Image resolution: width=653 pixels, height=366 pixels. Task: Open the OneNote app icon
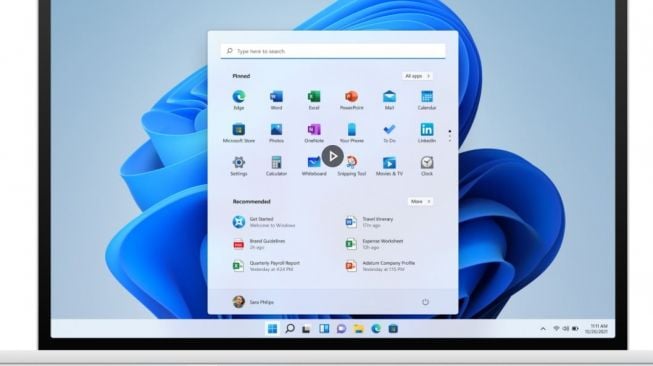point(314,133)
